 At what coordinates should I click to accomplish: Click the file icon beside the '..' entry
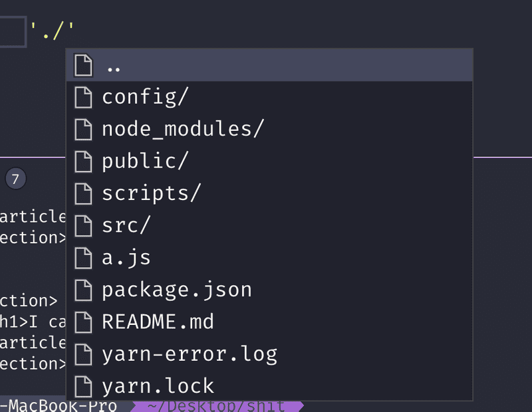(x=83, y=65)
